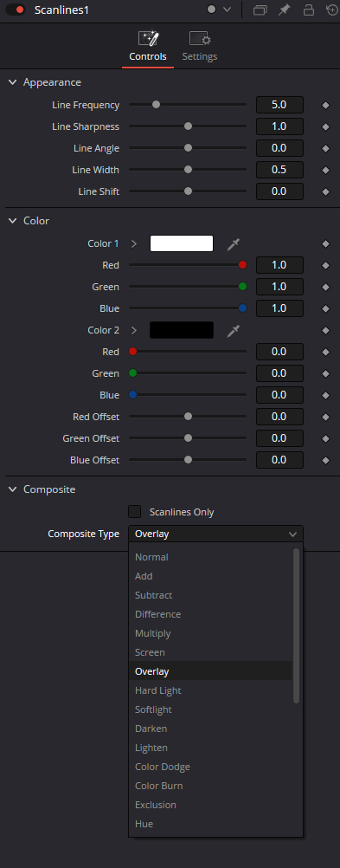Click the Line Sharpness slider handle
Viewport: 340px width, 868px height.
point(188,126)
